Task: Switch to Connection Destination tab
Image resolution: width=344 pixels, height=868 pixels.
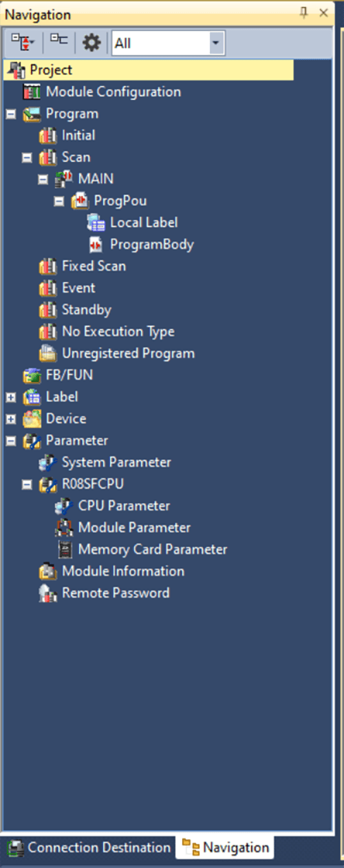Action: (90, 847)
